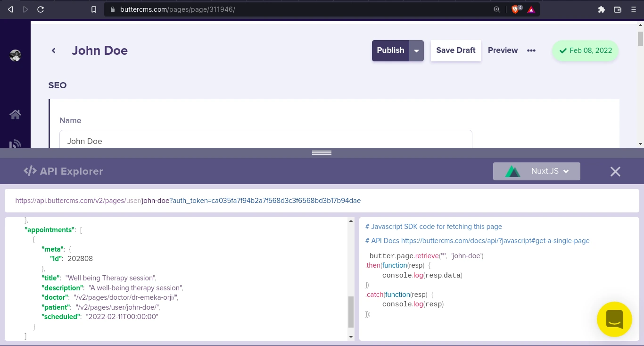Click the API URL field

[322, 201]
